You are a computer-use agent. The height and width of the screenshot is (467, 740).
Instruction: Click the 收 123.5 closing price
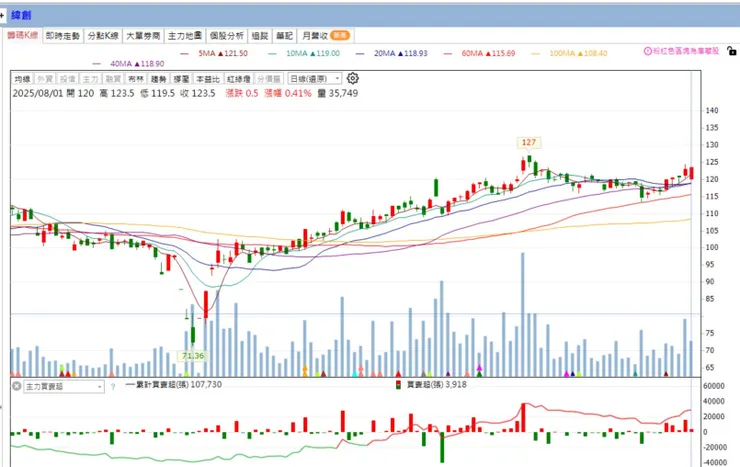198,93
